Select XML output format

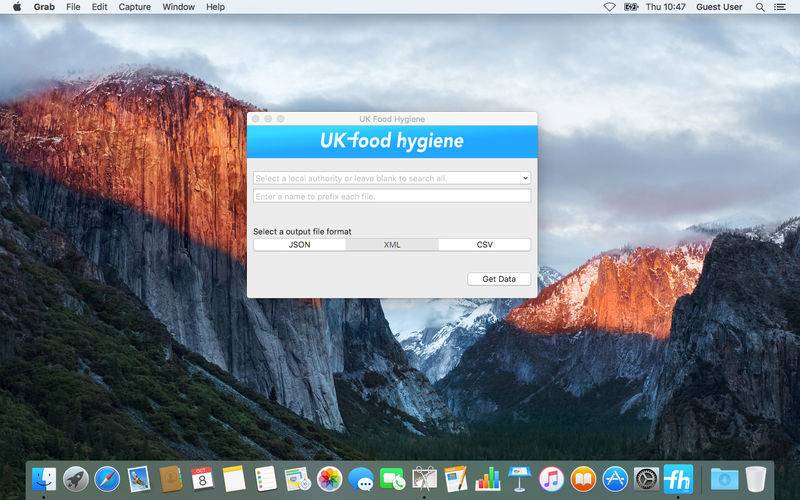tap(392, 244)
